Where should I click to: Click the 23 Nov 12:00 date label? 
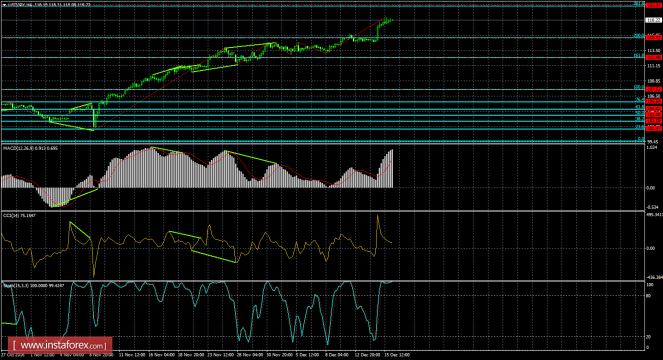(220, 355)
